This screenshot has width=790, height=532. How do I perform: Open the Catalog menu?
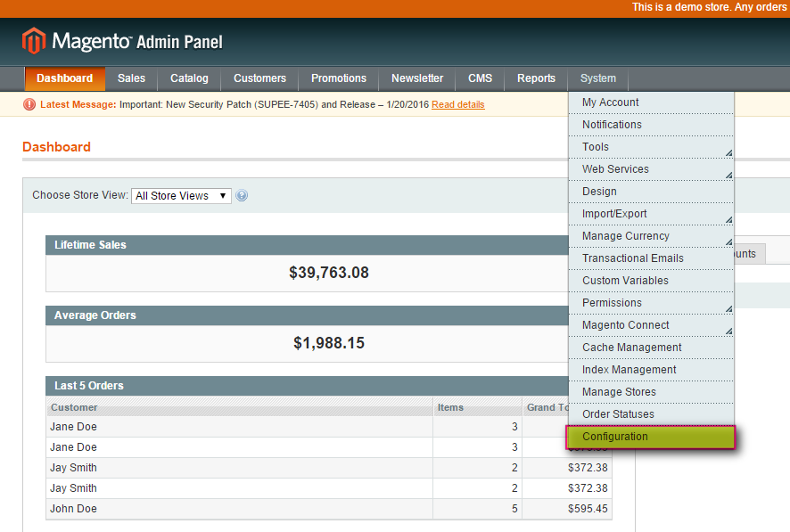pyautogui.click(x=189, y=78)
